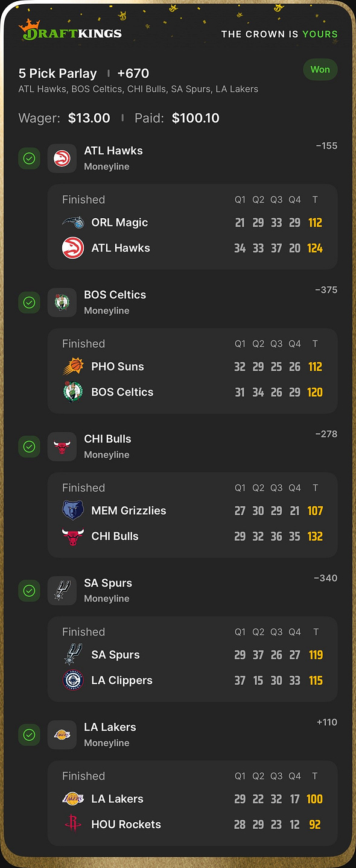Click the SA Spurs logo beside Moneyline
This screenshot has height=868, width=356.
[62, 591]
